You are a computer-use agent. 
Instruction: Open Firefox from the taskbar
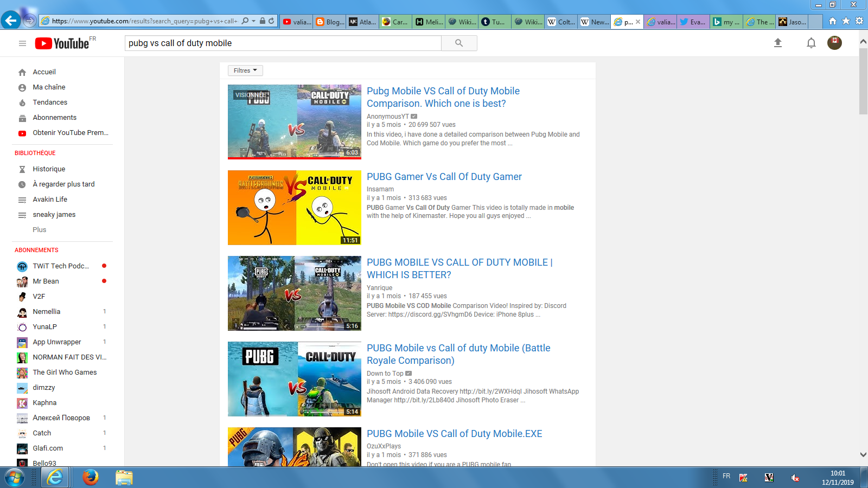point(91,477)
